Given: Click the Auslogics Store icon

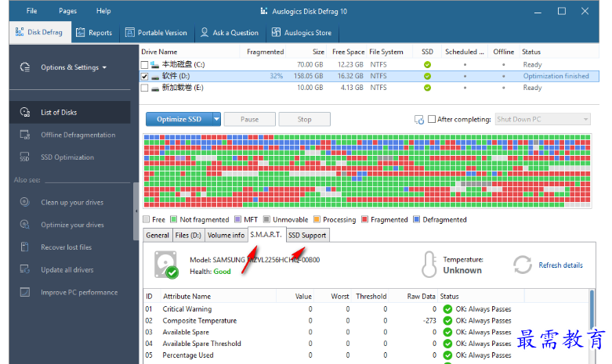Looking at the screenshot, I should pyautogui.click(x=276, y=32).
